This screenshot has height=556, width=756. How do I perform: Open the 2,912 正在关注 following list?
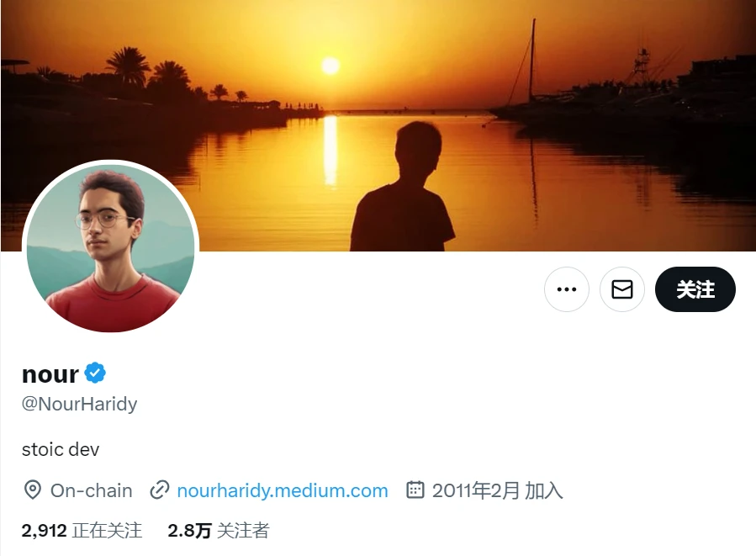click(x=82, y=531)
